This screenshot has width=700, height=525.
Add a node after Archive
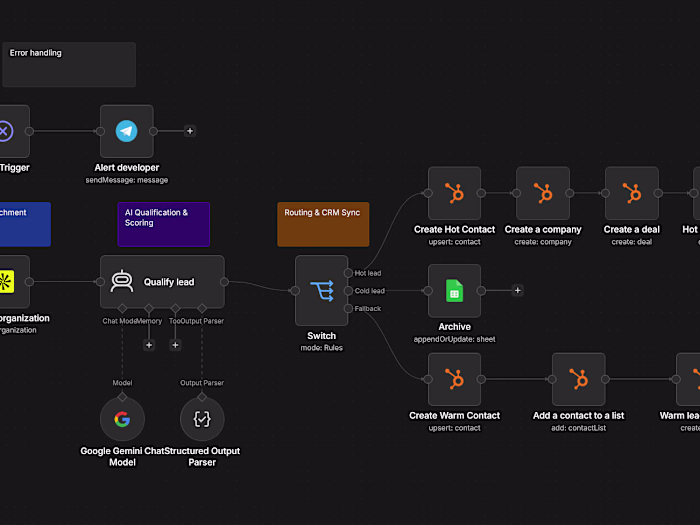517,291
